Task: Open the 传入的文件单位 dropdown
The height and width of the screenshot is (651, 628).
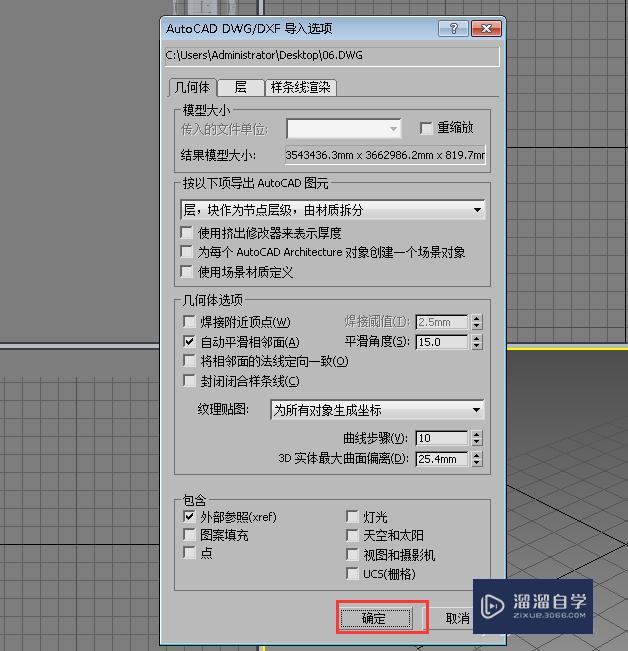Action: pyautogui.click(x=344, y=129)
